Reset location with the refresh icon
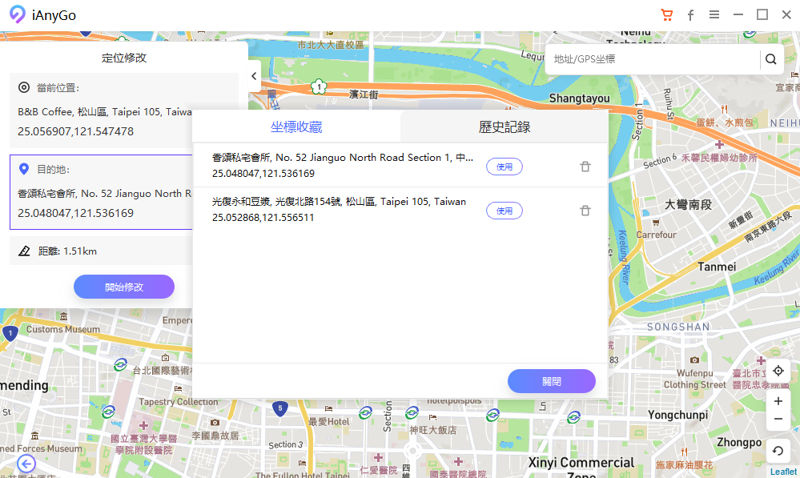Image resolution: width=800 pixels, height=478 pixels. tap(778, 451)
